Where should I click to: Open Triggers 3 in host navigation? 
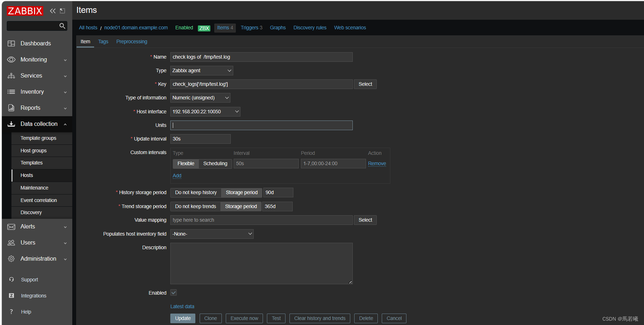pyautogui.click(x=252, y=28)
